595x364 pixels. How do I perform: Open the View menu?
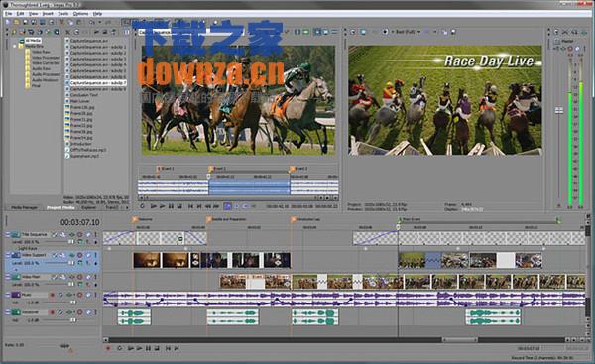pos(34,14)
